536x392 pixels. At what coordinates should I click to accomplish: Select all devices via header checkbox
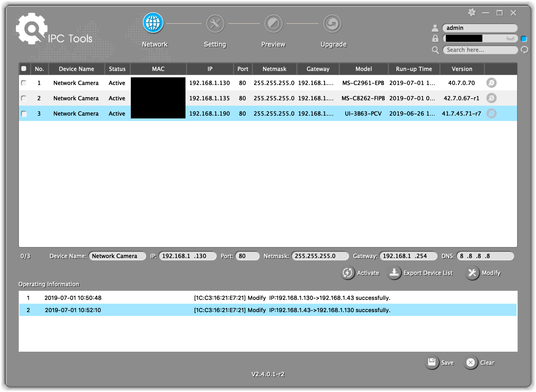click(x=24, y=69)
